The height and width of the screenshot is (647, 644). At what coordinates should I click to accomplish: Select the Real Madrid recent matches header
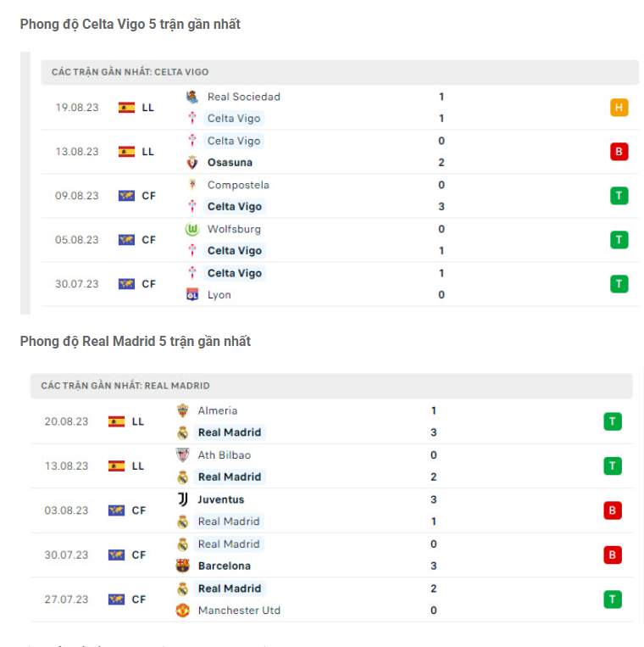coord(125,386)
